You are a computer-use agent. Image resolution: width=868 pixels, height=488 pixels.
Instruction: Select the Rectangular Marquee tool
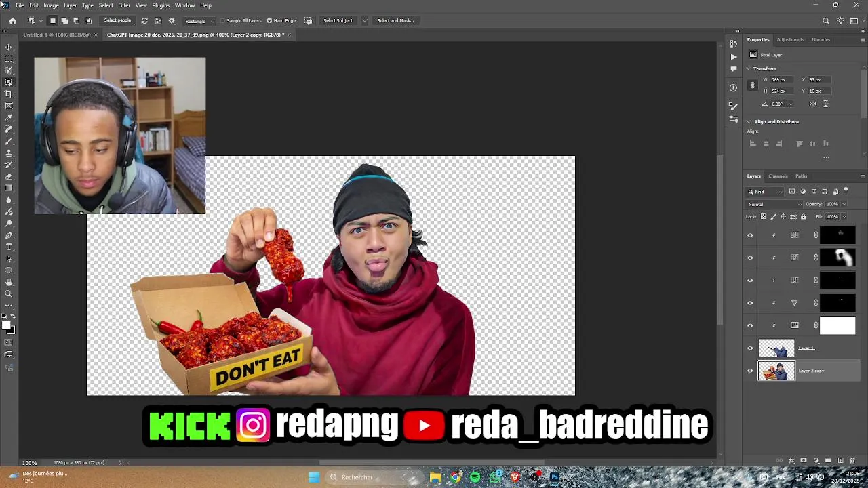click(9, 59)
